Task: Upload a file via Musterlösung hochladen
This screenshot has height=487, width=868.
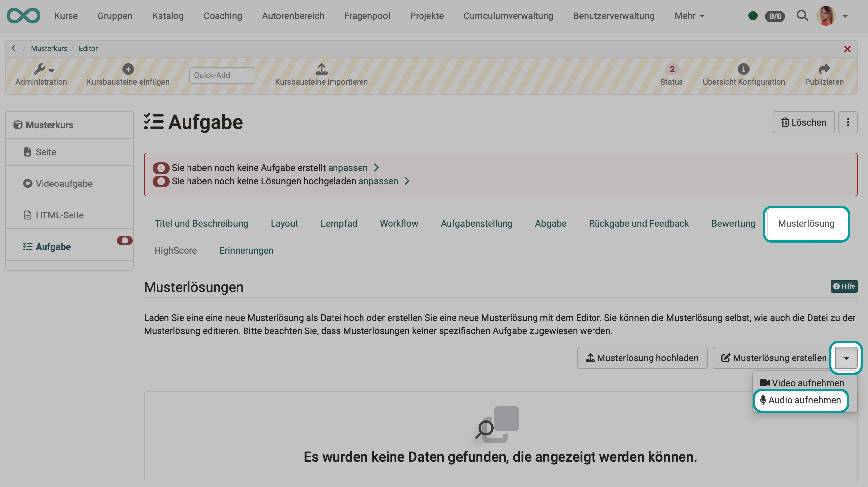Action: point(642,358)
